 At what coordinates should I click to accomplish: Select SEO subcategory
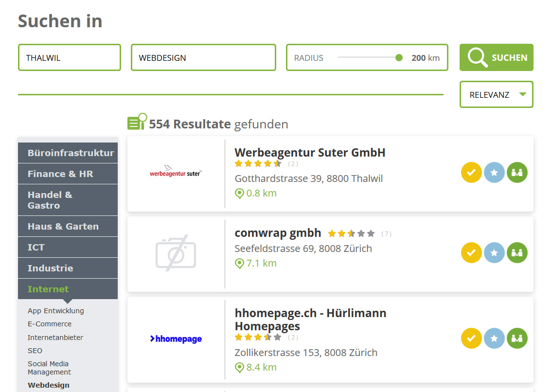tap(35, 351)
